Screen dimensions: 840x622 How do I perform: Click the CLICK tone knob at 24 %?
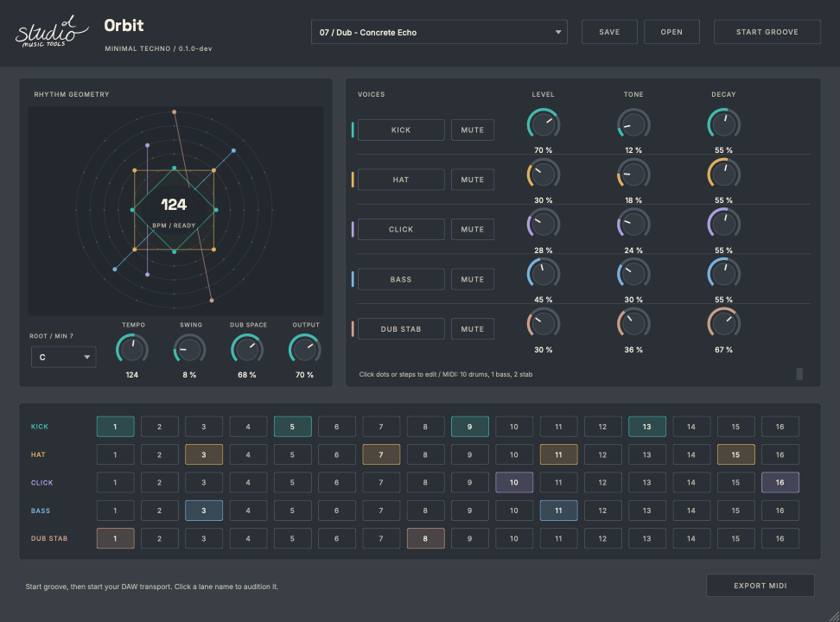633,224
